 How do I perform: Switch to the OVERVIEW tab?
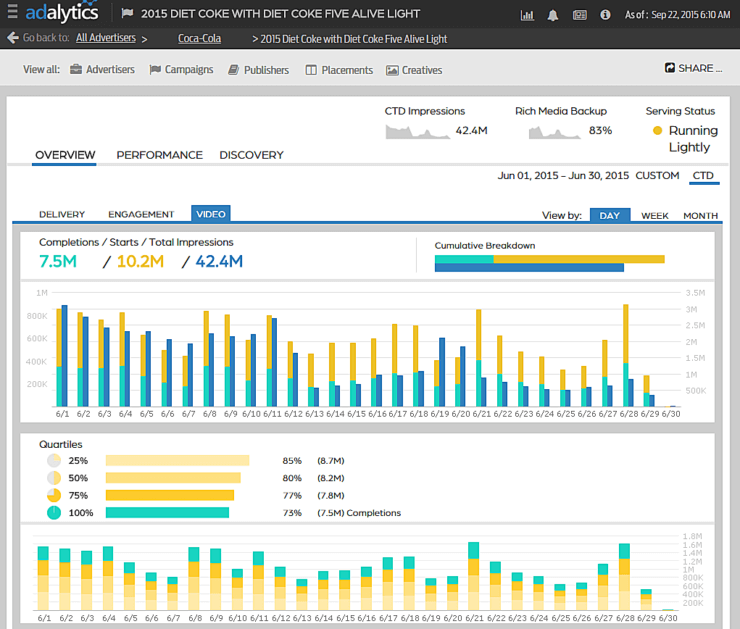pos(65,155)
